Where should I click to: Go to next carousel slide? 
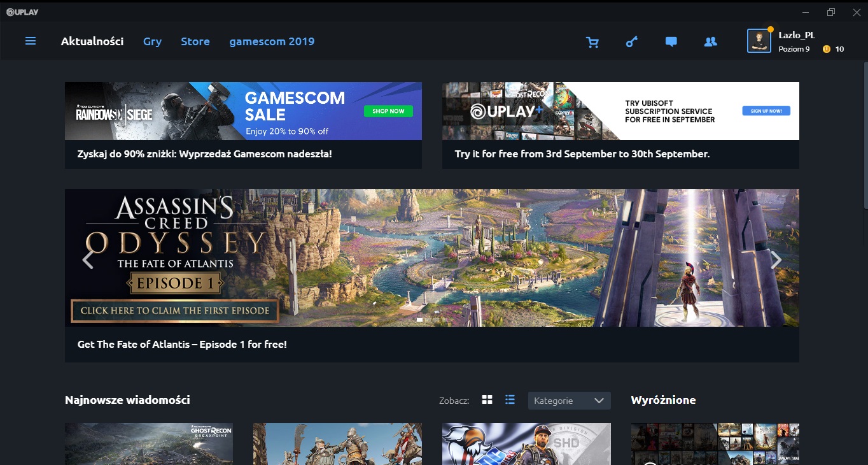coord(776,259)
